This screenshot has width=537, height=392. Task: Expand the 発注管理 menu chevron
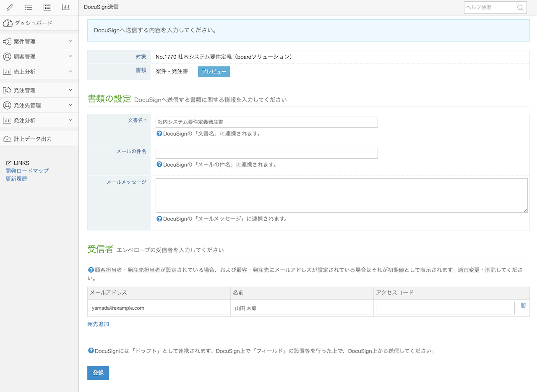click(70, 90)
